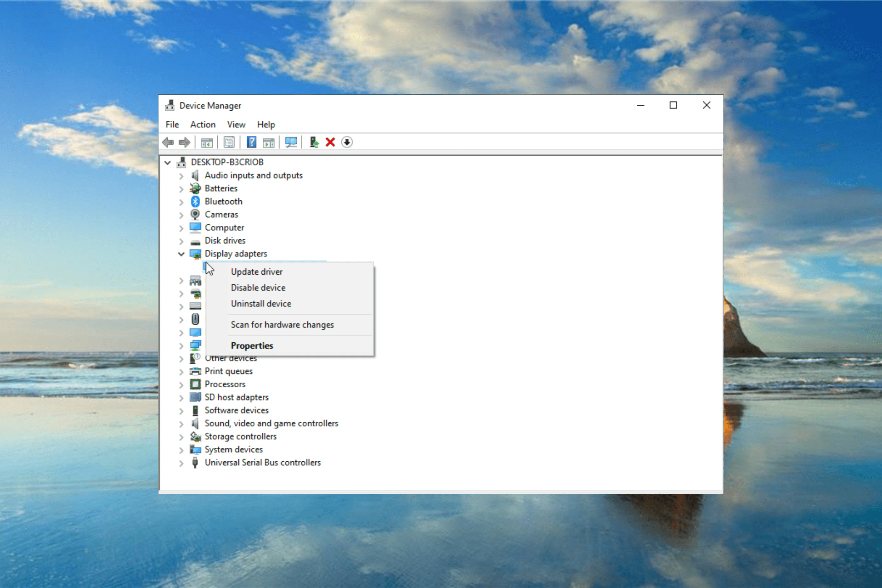
Task: Expand Universal Serial Bus controllers
Action: click(x=181, y=463)
